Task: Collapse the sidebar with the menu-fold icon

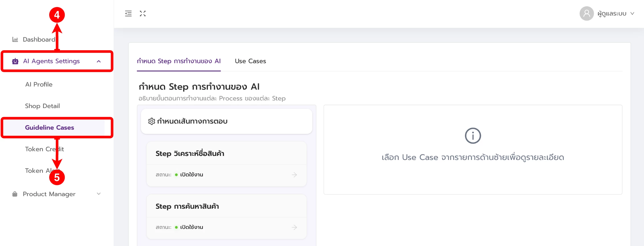Action: (128, 13)
